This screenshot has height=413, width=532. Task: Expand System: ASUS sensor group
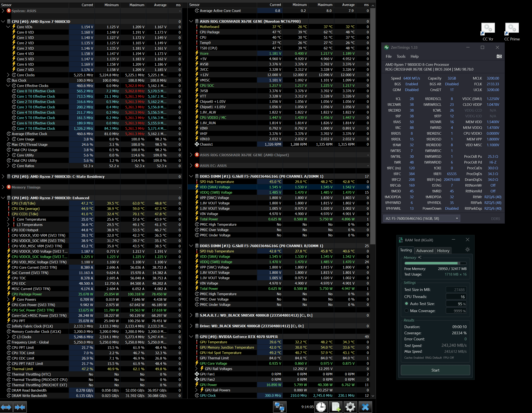point(3,11)
